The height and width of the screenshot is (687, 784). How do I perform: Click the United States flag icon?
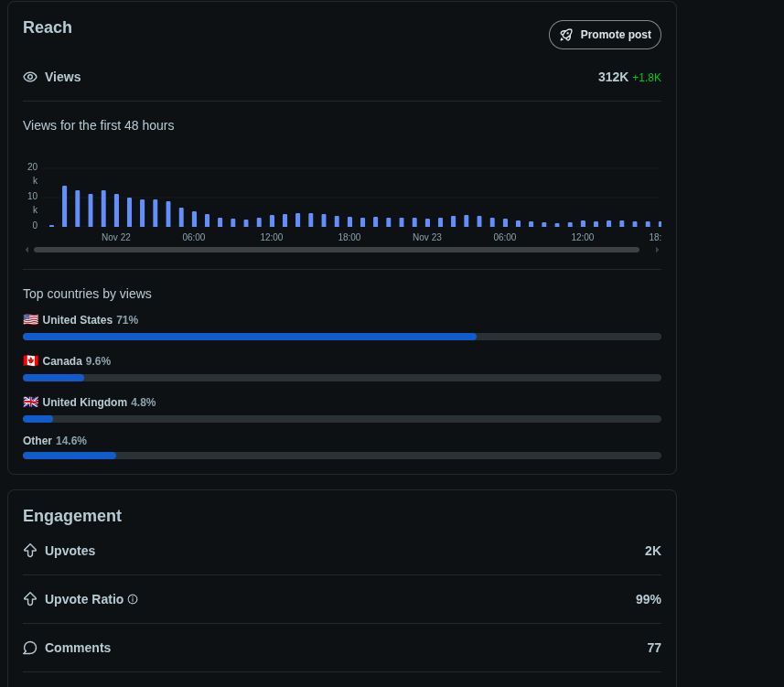(x=30, y=319)
